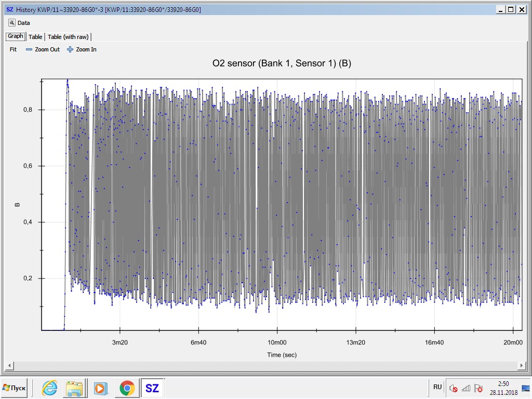Launch Internet Explorer from the taskbar
This screenshot has width=532, height=399.
50,388
